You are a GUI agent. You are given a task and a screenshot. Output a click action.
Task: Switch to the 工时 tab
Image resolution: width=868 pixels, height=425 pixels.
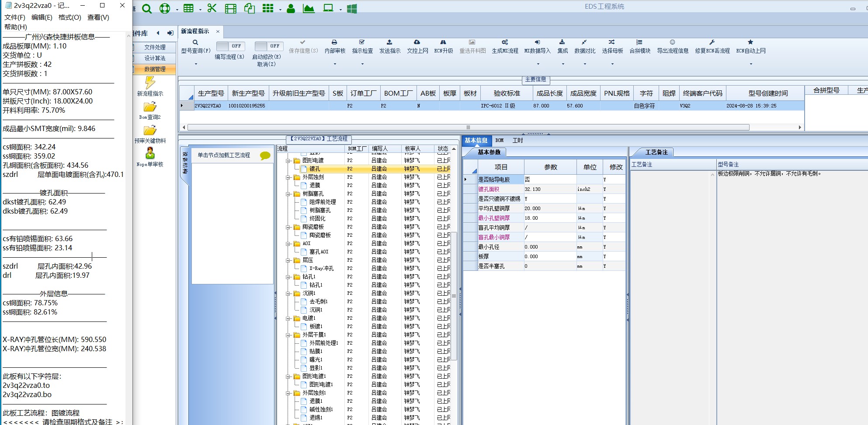(517, 140)
